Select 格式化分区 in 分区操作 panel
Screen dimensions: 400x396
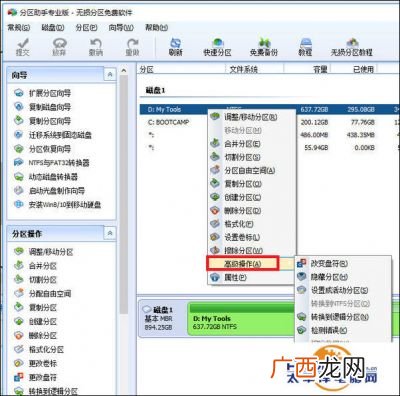point(39,350)
